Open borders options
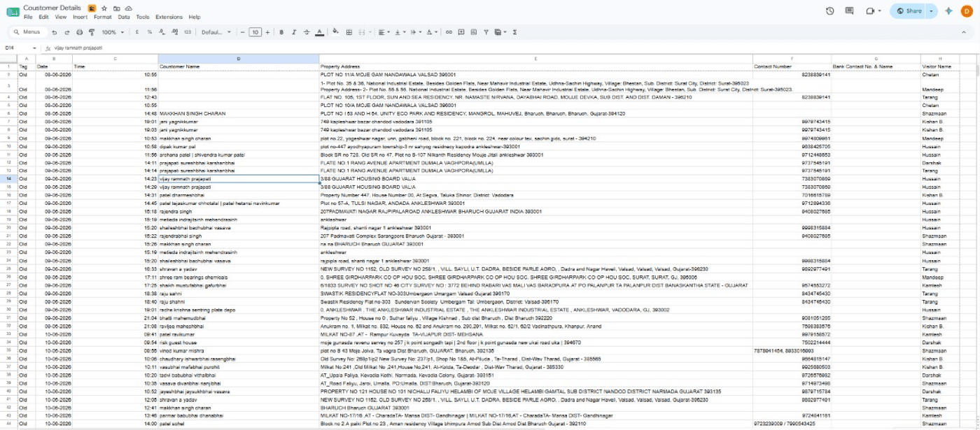 [348, 32]
